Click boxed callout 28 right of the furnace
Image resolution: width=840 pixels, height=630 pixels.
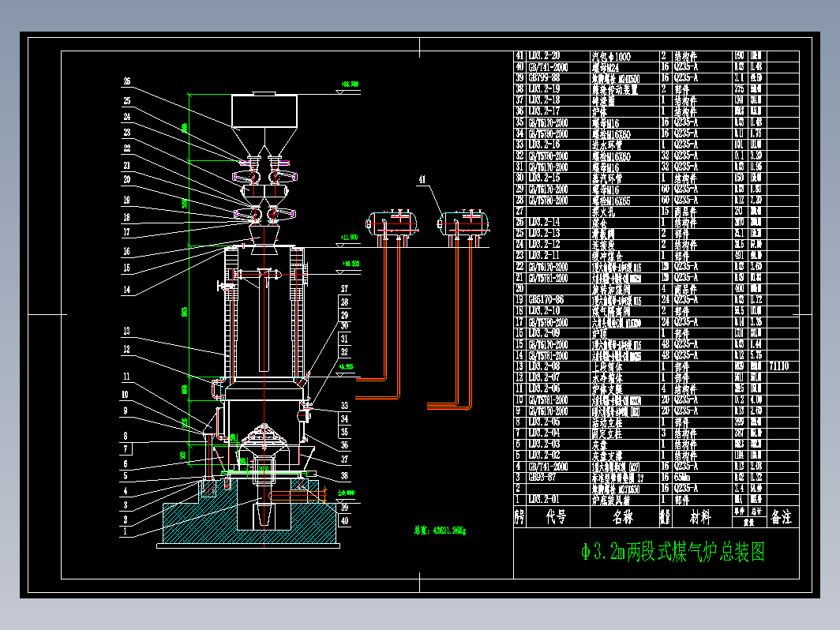tap(344, 302)
